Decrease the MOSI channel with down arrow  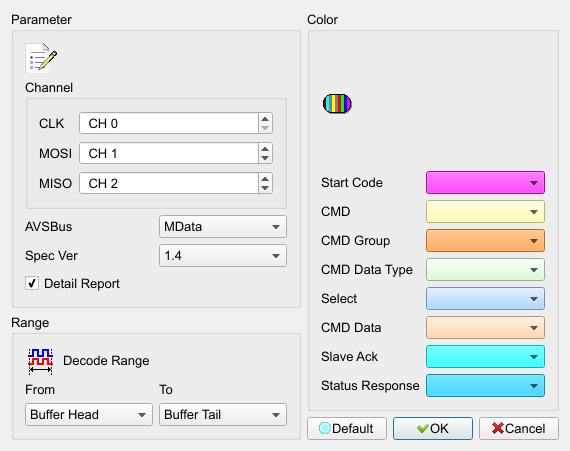[265, 158]
